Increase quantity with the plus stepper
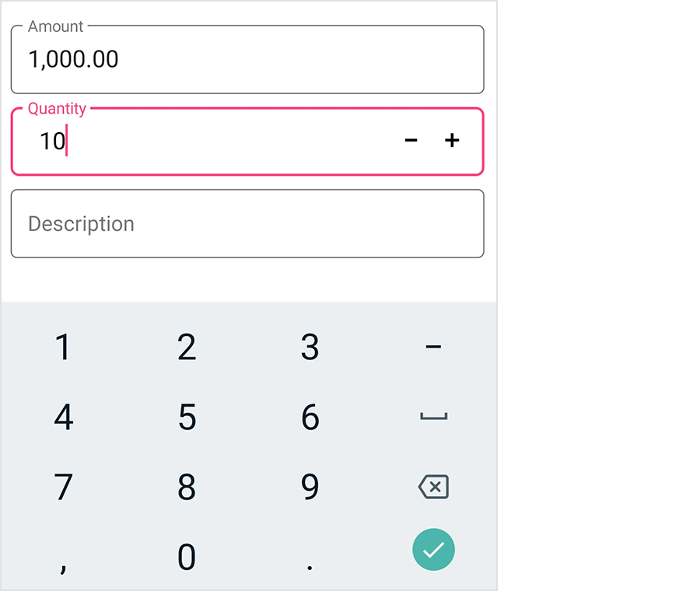This screenshot has height=591, width=700. [x=452, y=140]
